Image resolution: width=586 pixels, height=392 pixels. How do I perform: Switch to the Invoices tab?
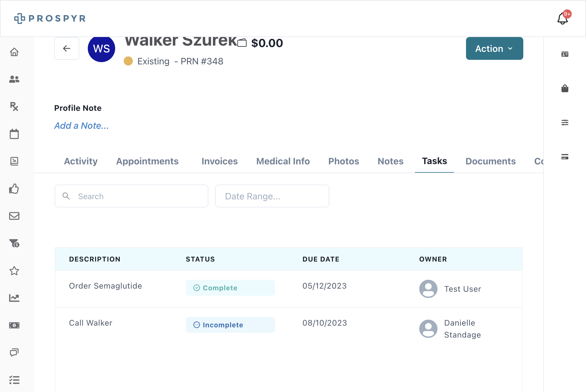[x=219, y=161]
